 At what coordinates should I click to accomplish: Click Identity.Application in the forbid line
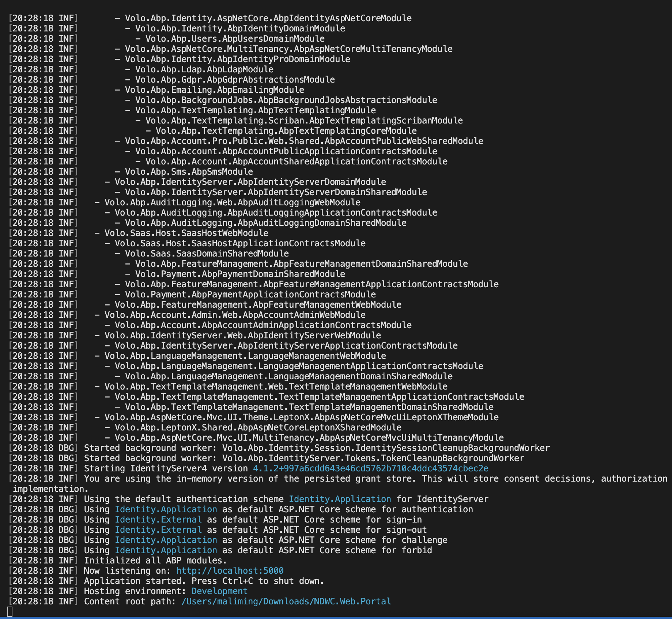[x=166, y=550]
